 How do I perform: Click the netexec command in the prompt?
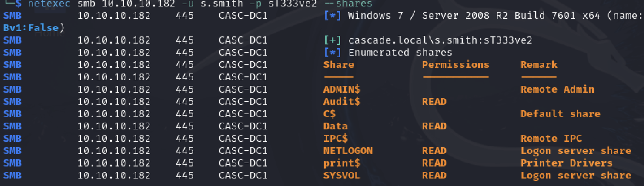click(49, 4)
